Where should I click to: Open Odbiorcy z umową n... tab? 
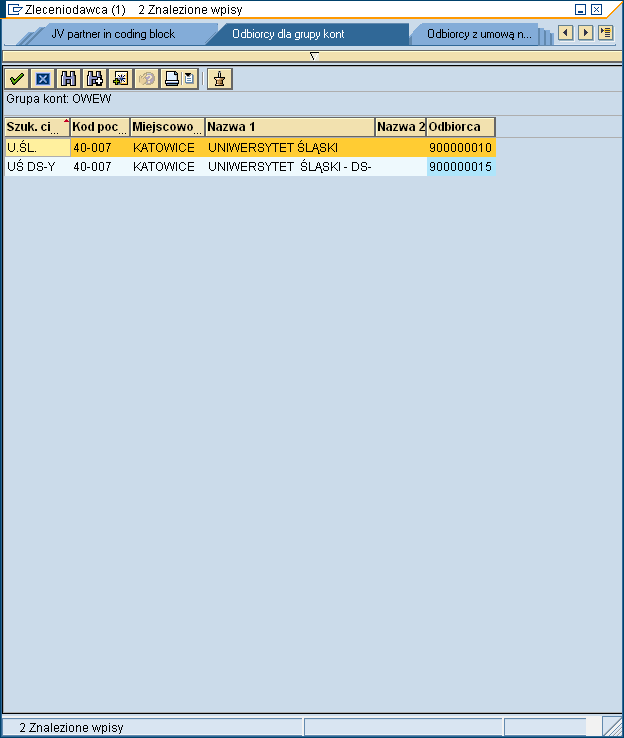pos(479,34)
